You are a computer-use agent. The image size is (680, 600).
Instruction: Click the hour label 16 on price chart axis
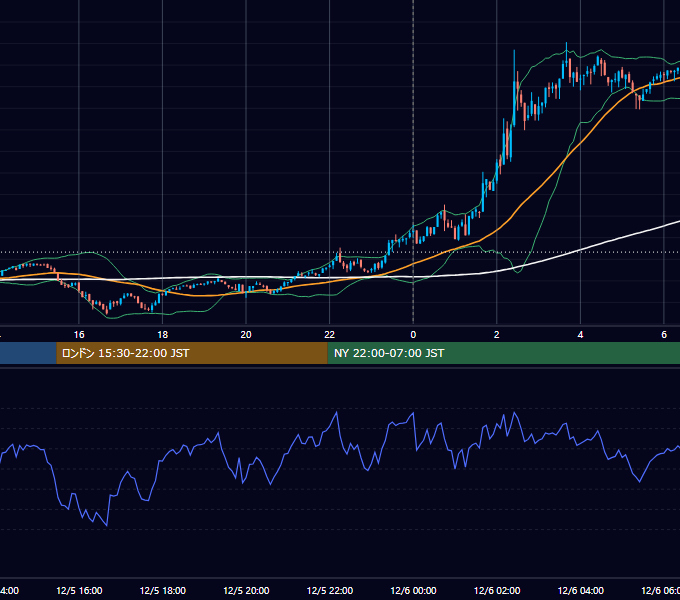(79, 335)
